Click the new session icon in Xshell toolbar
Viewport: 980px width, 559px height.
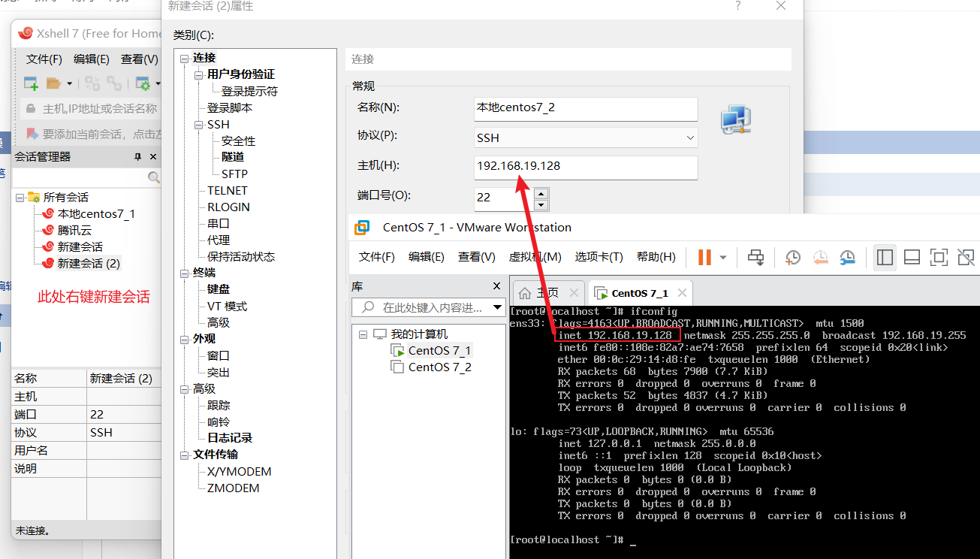coord(31,83)
